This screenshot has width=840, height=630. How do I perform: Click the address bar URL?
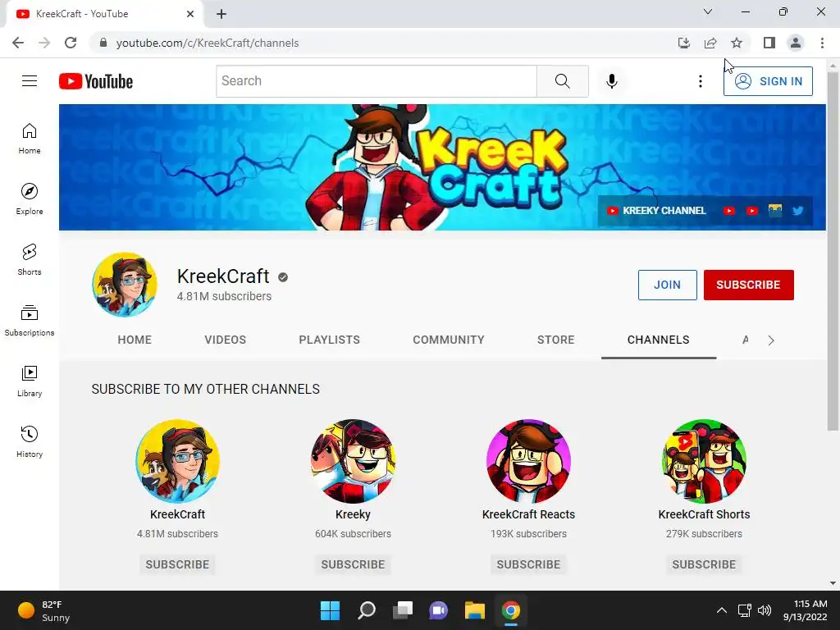(x=208, y=43)
